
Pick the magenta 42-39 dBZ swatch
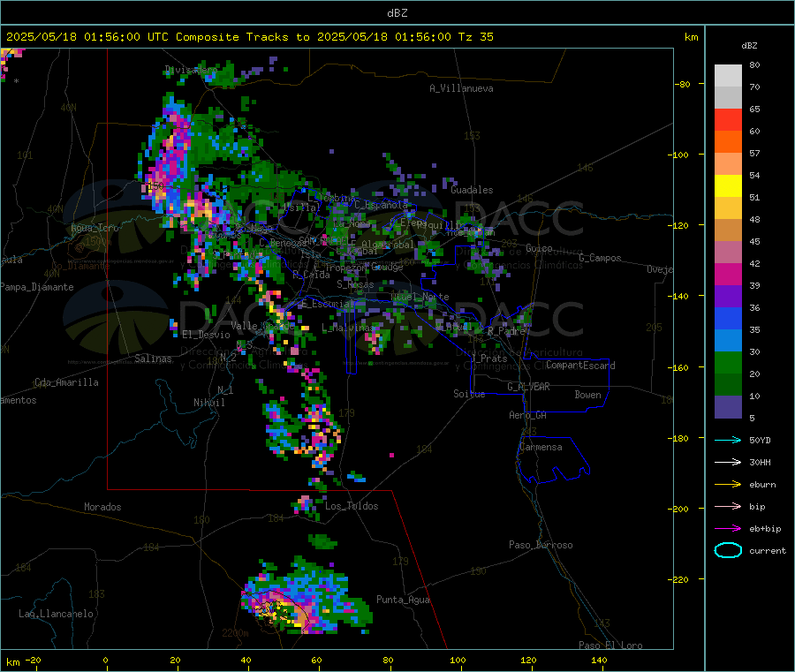(x=728, y=274)
